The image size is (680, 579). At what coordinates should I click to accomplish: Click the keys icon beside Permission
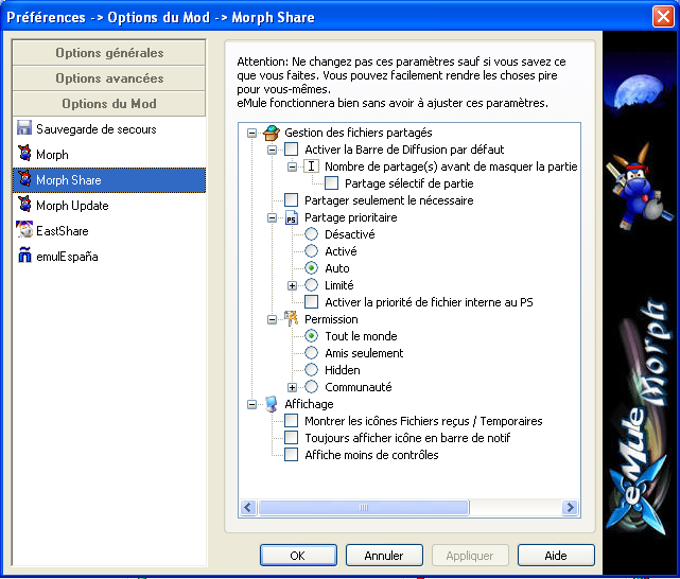291,319
